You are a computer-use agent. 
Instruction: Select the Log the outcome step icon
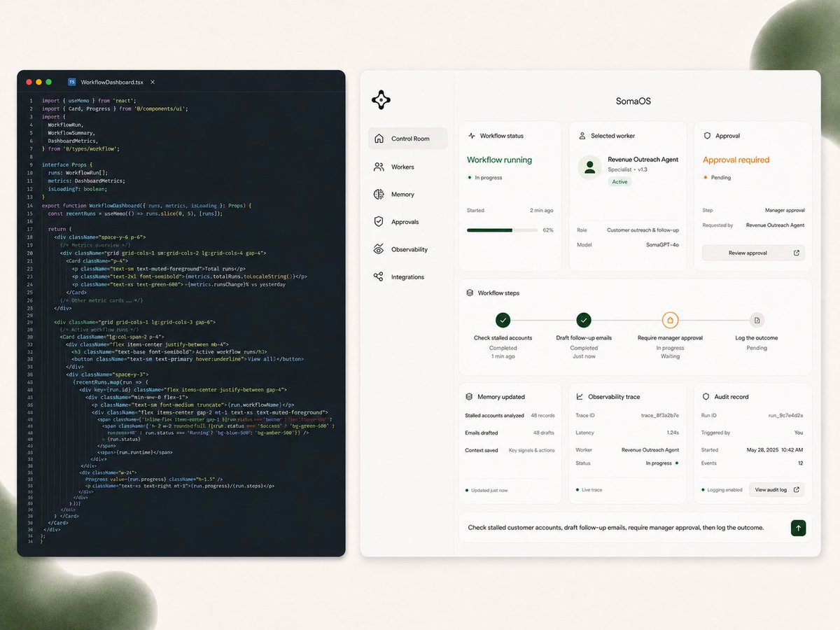757,320
